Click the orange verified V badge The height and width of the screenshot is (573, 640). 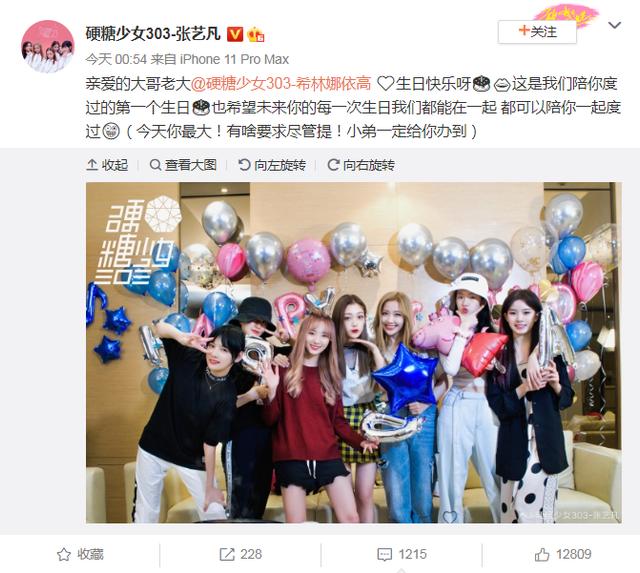pyautogui.click(x=235, y=34)
